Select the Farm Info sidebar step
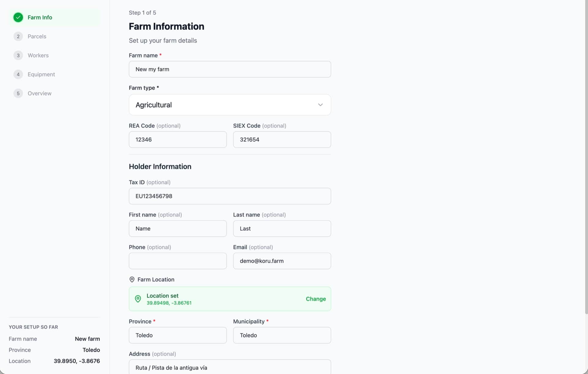This screenshot has width=588, height=374. pyautogui.click(x=55, y=17)
